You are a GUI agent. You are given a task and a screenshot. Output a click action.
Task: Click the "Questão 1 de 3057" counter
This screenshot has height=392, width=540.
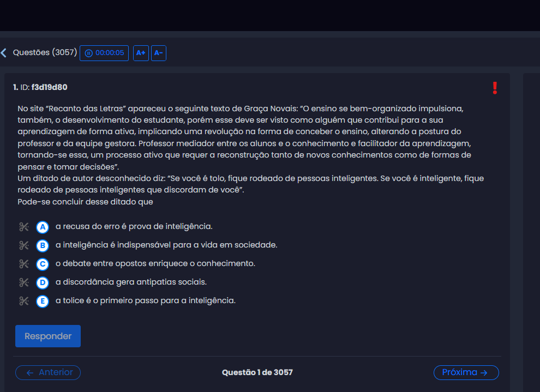click(x=257, y=372)
